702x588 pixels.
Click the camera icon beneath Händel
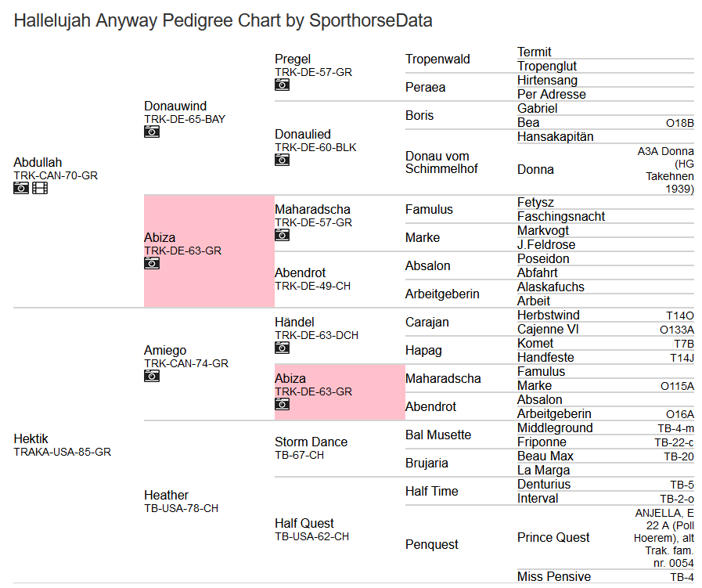pos(283,348)
